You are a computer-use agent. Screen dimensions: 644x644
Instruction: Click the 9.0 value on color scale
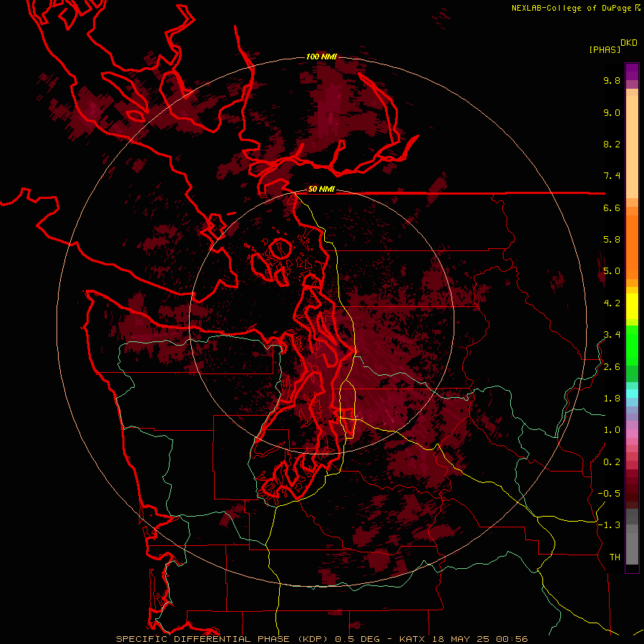pyautogui.click(x=612, y=112)
